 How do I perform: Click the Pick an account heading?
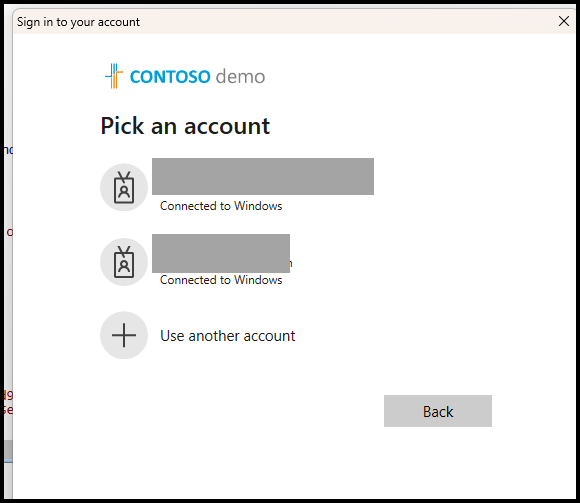coord(185,126)
